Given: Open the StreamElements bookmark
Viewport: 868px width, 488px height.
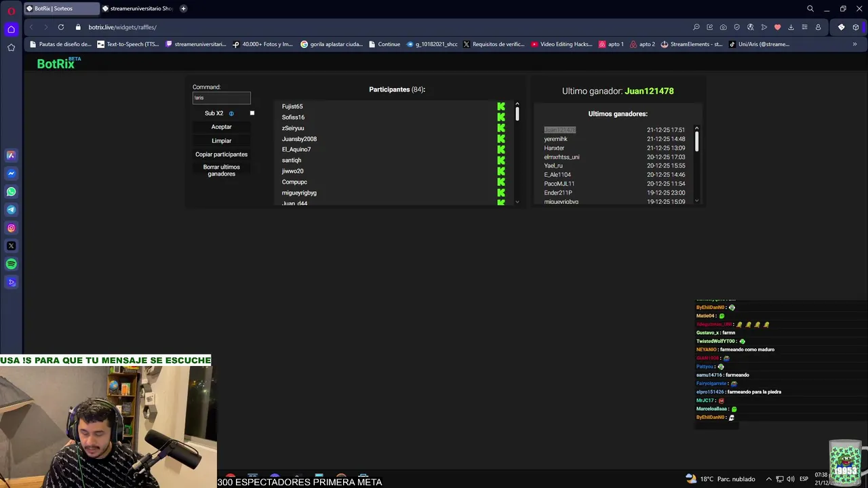Looking at the screenshot, I should point(690,44).
